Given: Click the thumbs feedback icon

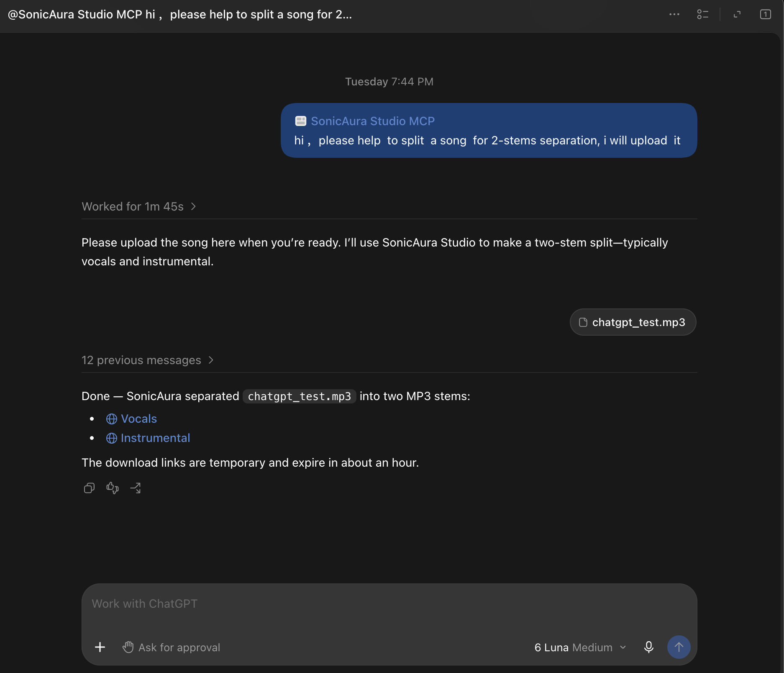Looking at the screenshot, I should point(113,488).
